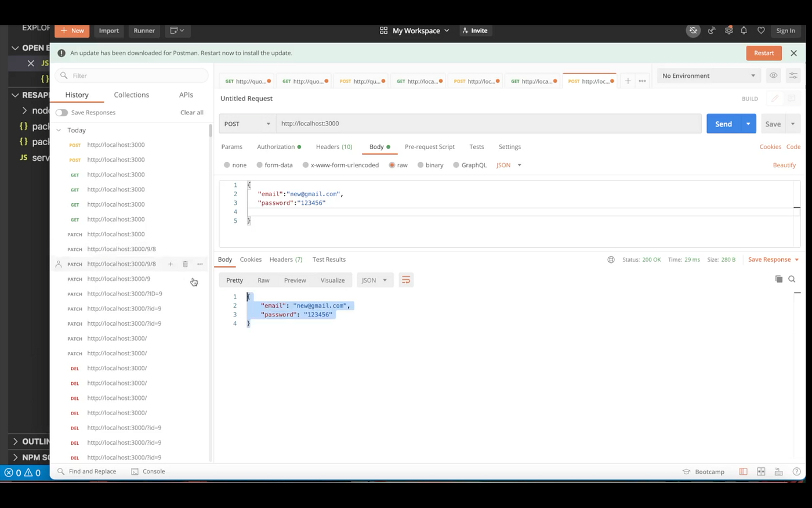
Task: Choose form-data as the request body type
Action: (259, 165)
